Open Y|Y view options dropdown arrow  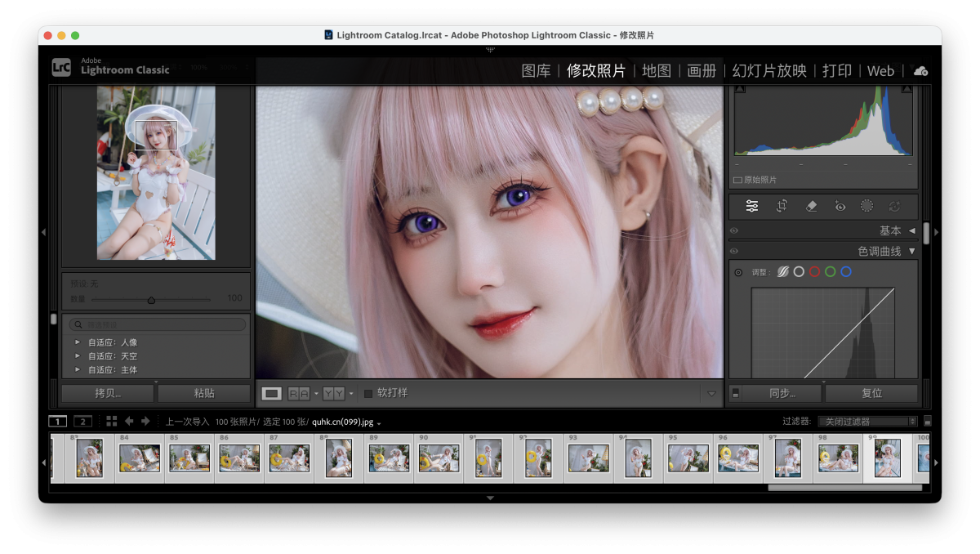351,393
